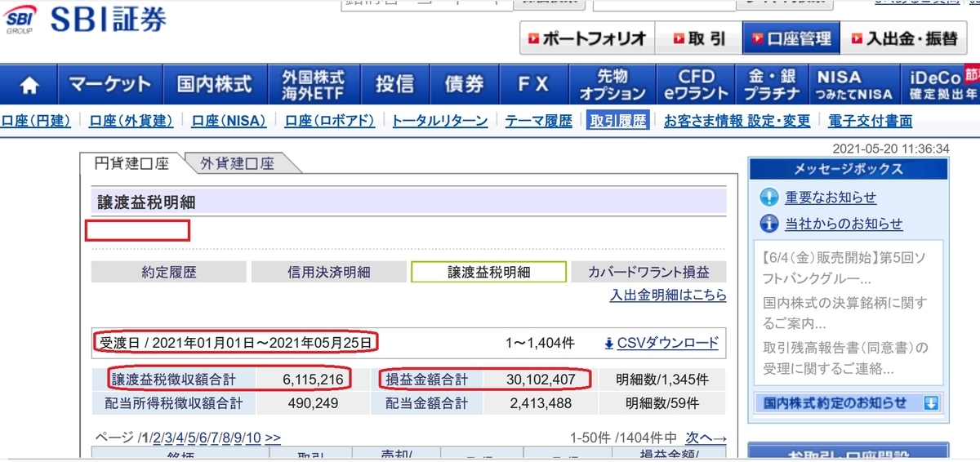Viewport: 980px width, 462px height.
Task: Open the 取引 button
Action: [699, 38]
